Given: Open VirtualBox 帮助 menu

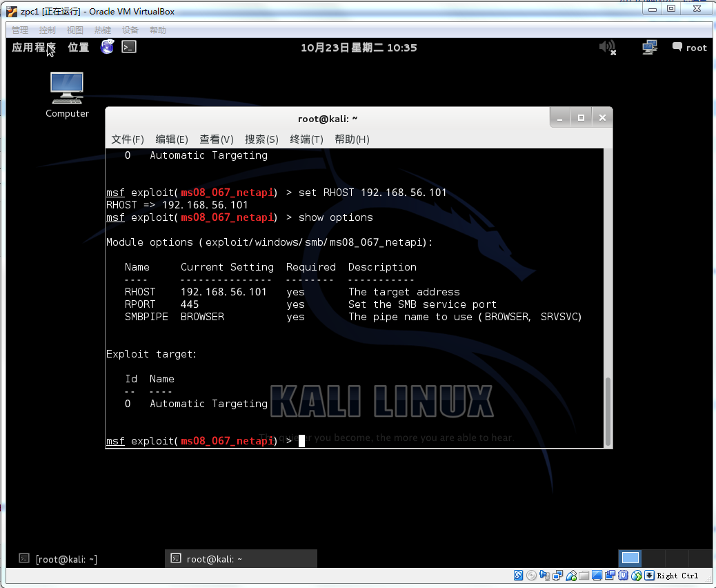Looking at the screenshot, I should pyautogui.click(x=158, y=30).
